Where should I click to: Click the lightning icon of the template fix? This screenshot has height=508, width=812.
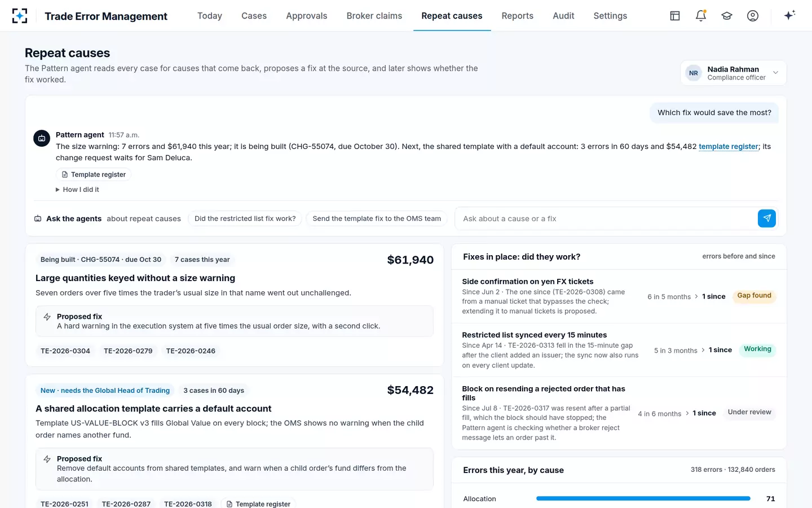[x=47, y=459]
